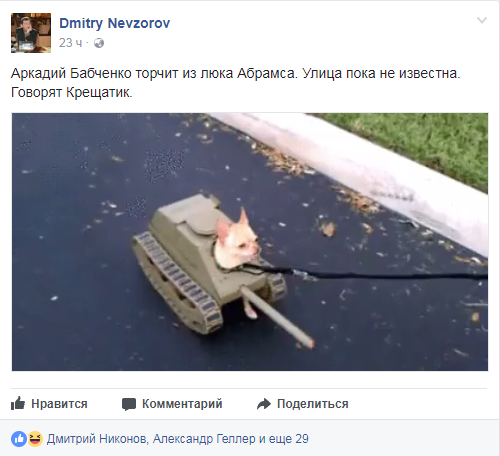Click the laughing haha reaction icon
This screenshot has width=500, height=456.
35,439
